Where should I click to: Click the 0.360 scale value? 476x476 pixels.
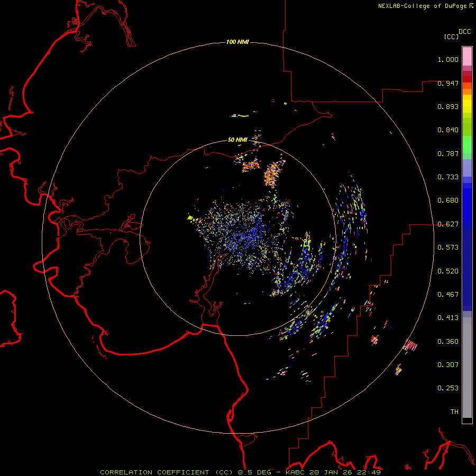tap(448, 342)
